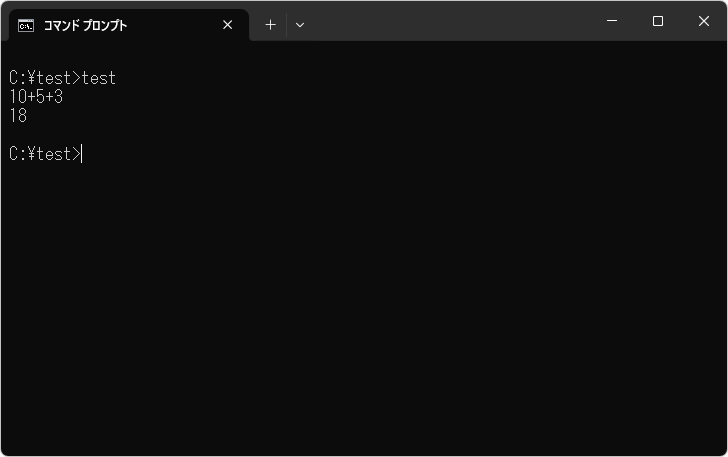Click the first C:¥test> prompt path

40,78
